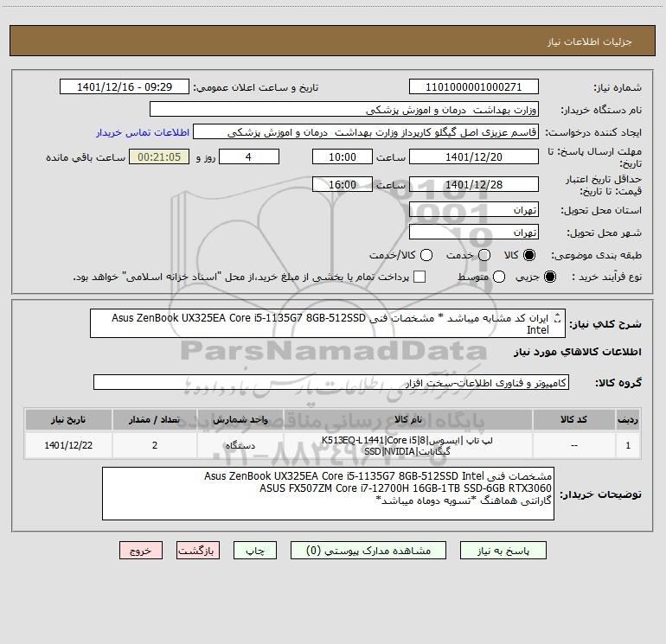Select the کالا/خدمت radio button
Screen dimensions: 666x644
point(426,255)
